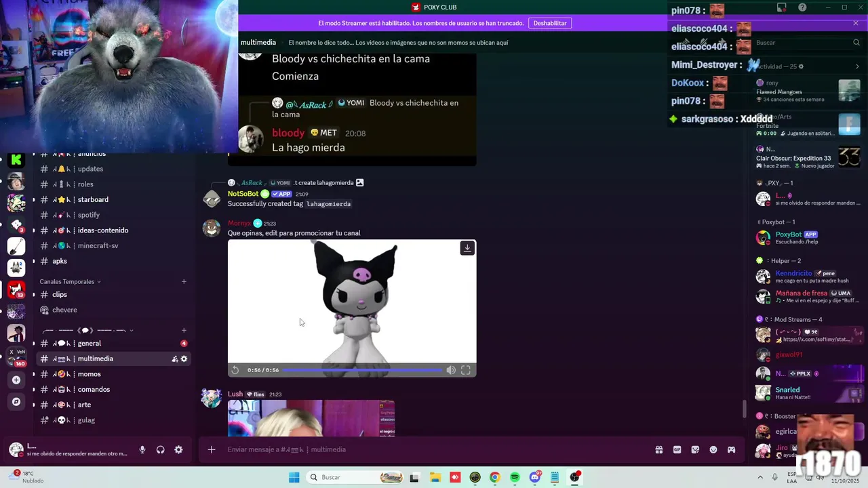Open Discover servers compass icon
This screenshot has width=868, height=488.
16,402
